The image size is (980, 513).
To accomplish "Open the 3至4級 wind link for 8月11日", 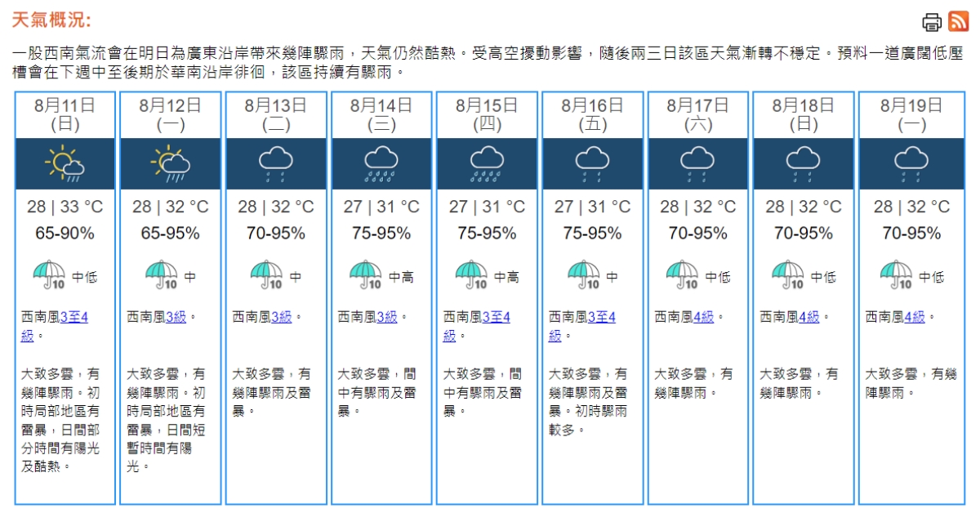I will pyautogui.click(x=73, y=317).
